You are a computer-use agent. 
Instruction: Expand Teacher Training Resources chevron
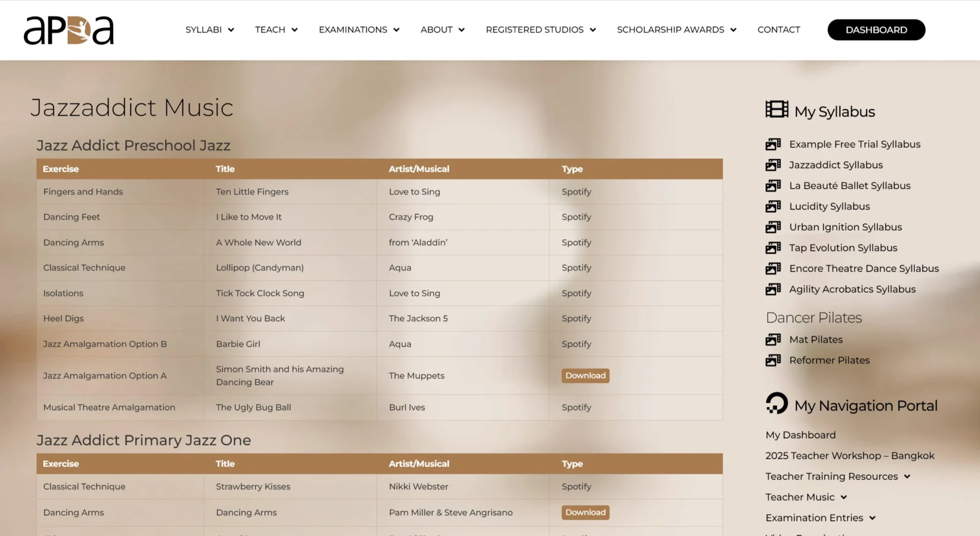907,477
